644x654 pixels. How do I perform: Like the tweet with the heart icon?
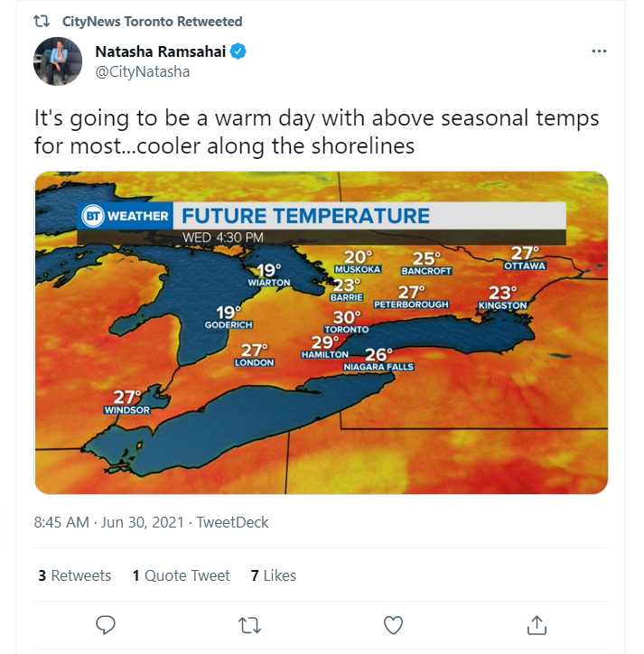tap(393, 625)
